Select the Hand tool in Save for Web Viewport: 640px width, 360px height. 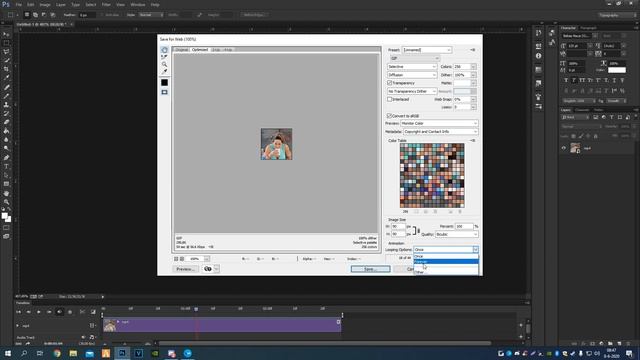click(x=164, y=50)
